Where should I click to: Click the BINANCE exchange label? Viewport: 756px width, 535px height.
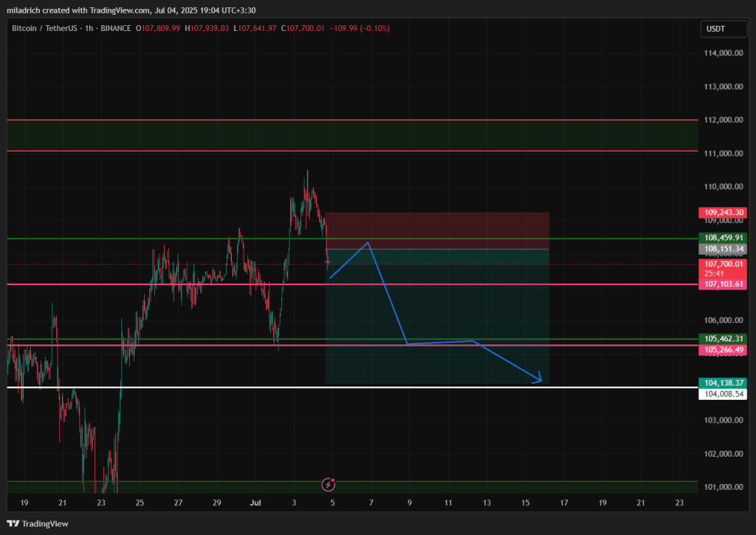[116, 28]
